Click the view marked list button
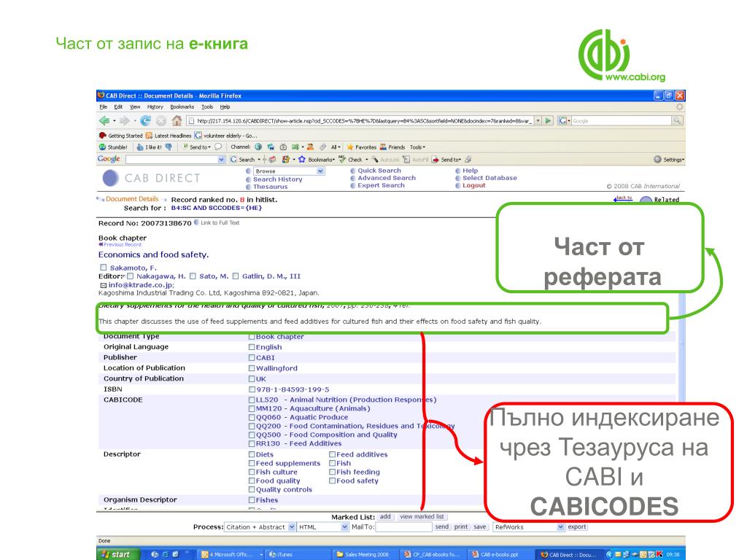This screenshot has height=560, width=747. (x=422, y=517)
